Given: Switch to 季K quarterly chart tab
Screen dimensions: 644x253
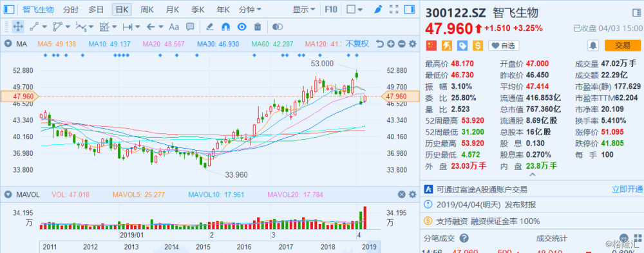Looking at the screenshot, I should click(x=198, y=9).
